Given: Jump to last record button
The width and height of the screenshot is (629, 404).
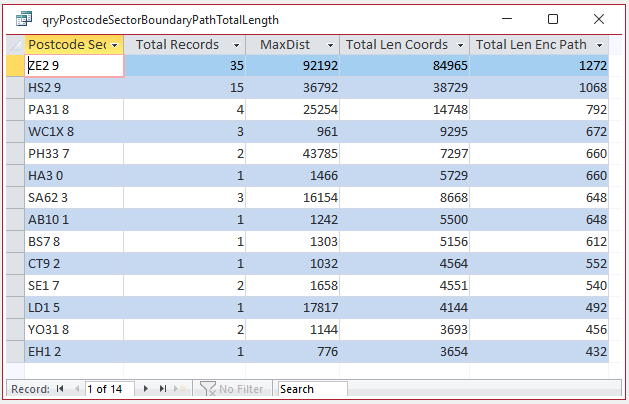Looking at the screenshot, I should [162, 389].
